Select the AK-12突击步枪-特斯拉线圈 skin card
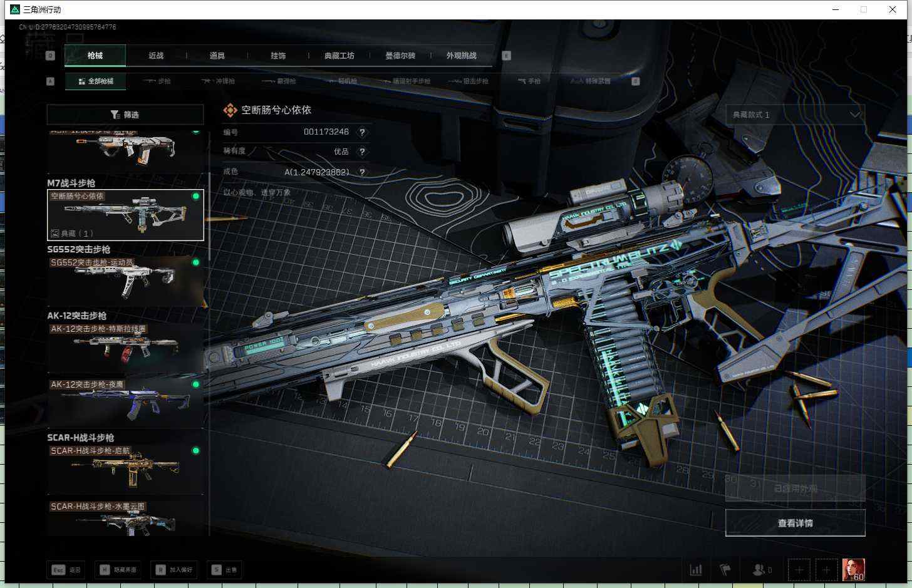This screenshot has height=588, width=912. tap(125, 348)
